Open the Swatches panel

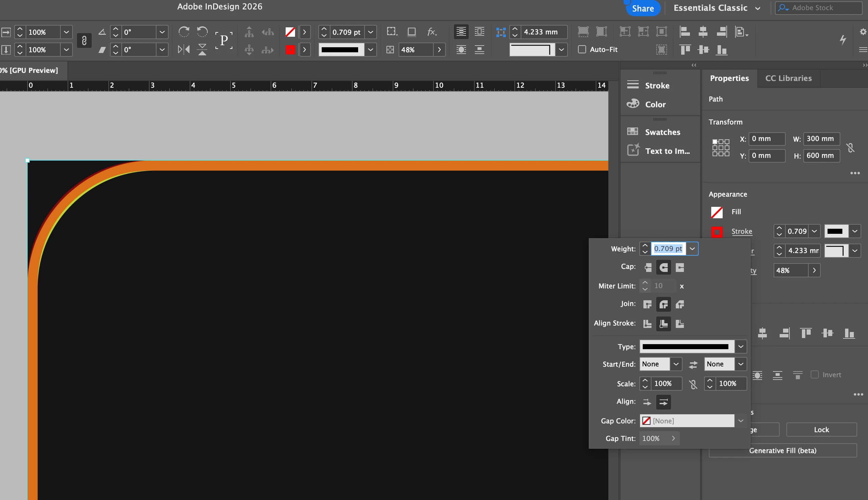click(662, 132)
